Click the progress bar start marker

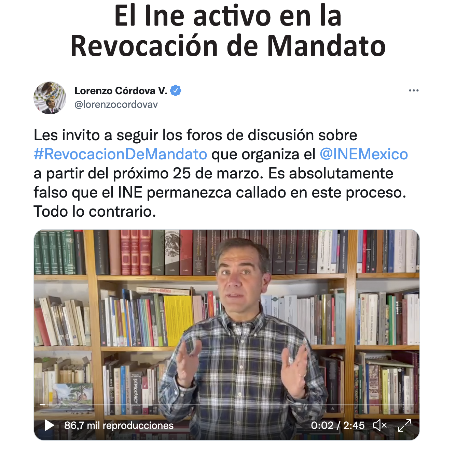pos(42,405)
